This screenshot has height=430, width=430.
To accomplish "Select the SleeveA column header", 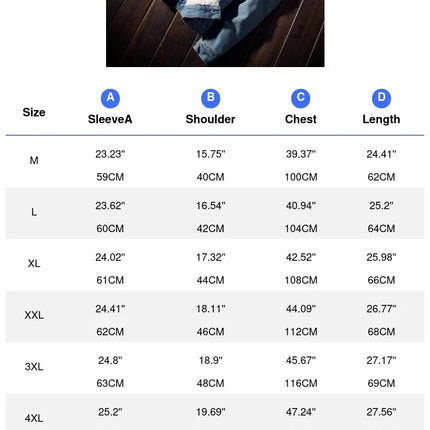I will [110, 119].
